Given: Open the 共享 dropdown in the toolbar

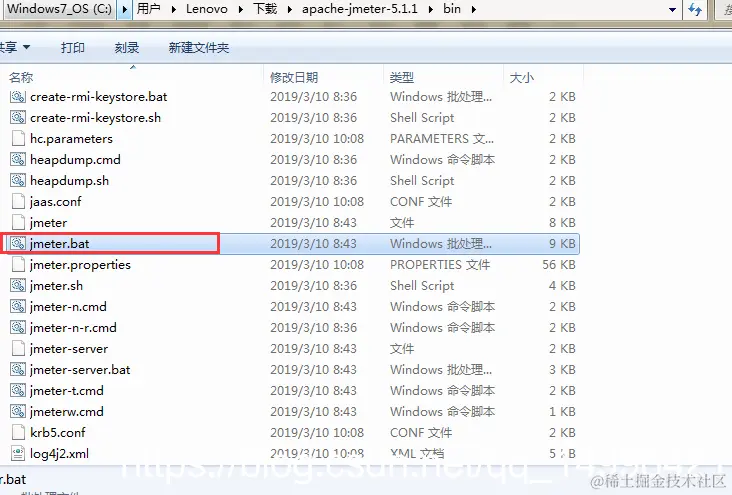Looking at the screenshot, I should (x=14, y=47).
